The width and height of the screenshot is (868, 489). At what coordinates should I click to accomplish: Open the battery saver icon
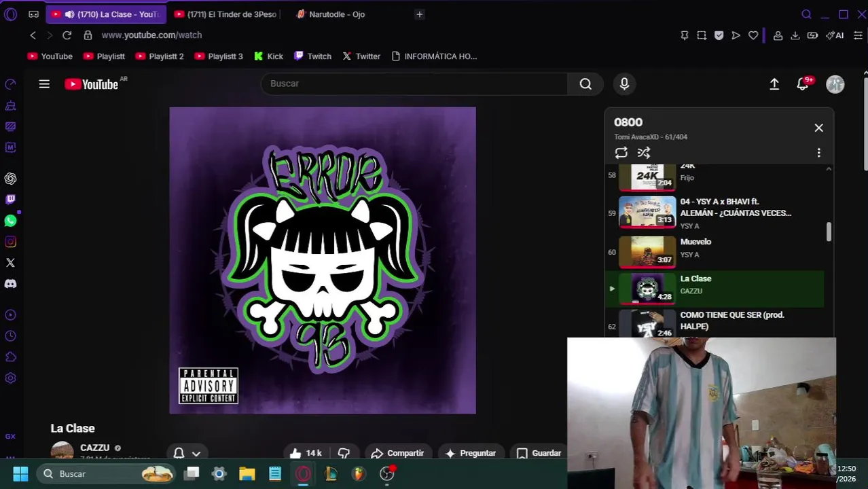click(812, 35)
